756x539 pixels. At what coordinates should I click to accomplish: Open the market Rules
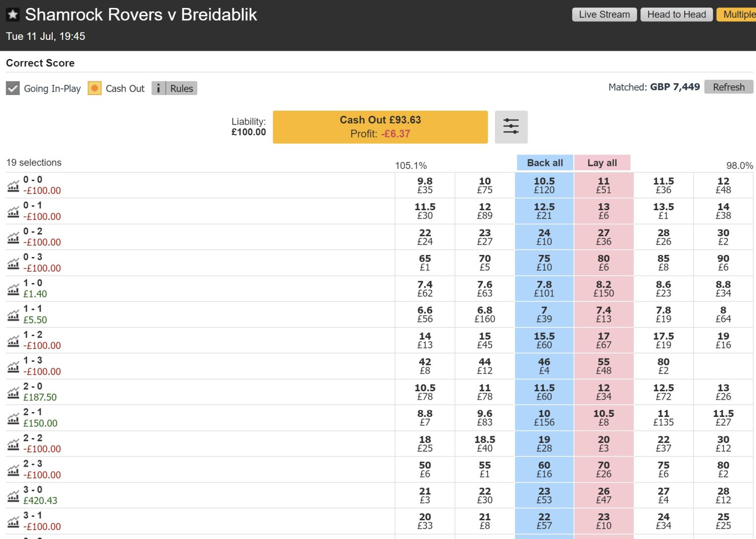(x=181, y=88)
